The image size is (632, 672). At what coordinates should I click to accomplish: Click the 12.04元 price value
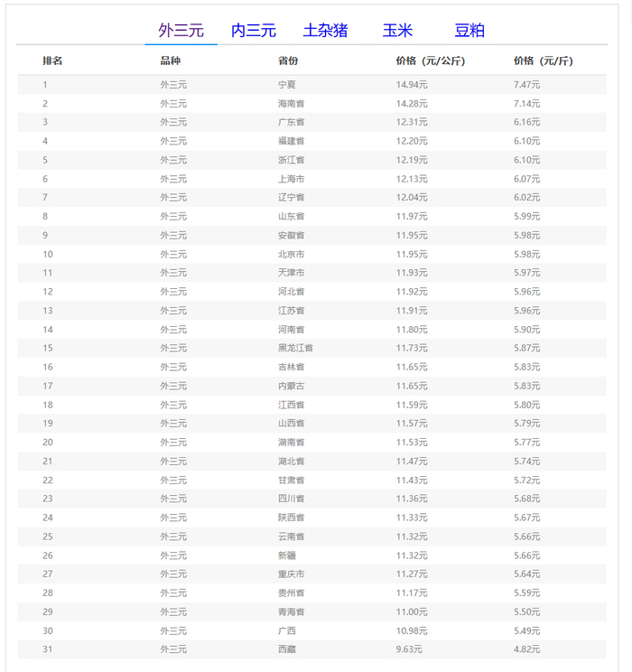point(412,198)
